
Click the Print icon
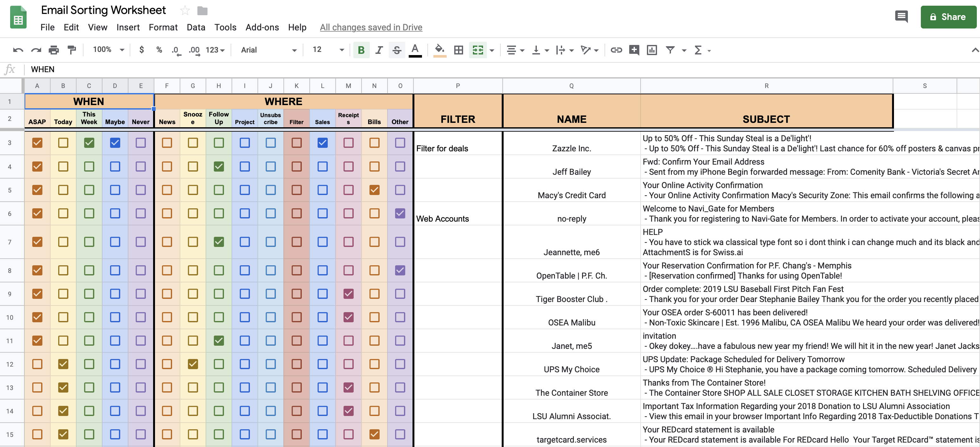point(54,50)
